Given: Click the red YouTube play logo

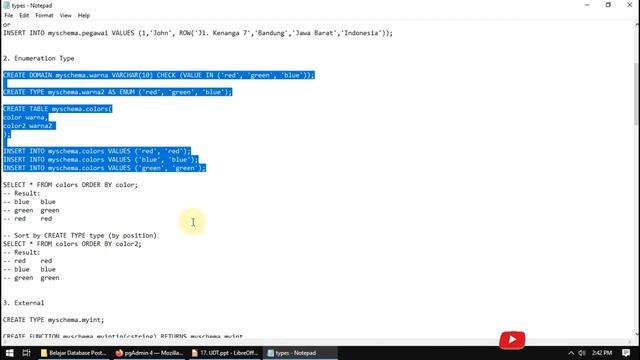Looking at the screenshot, I should tap(512, 340).
